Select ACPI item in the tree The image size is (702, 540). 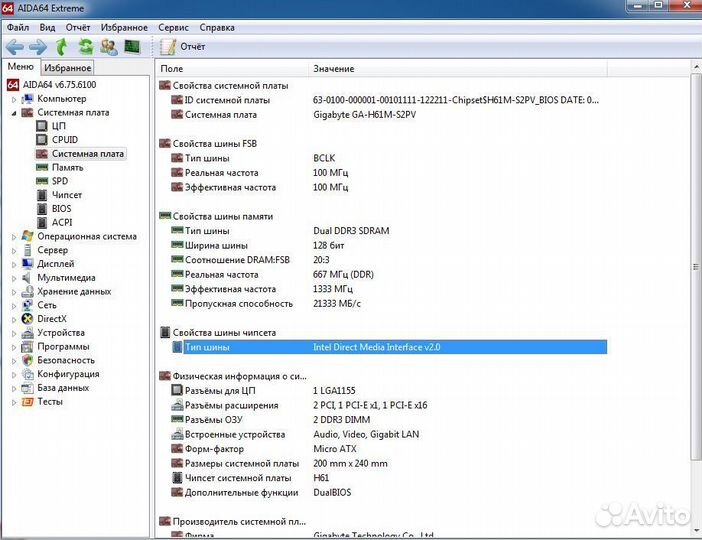click(62, 223)
